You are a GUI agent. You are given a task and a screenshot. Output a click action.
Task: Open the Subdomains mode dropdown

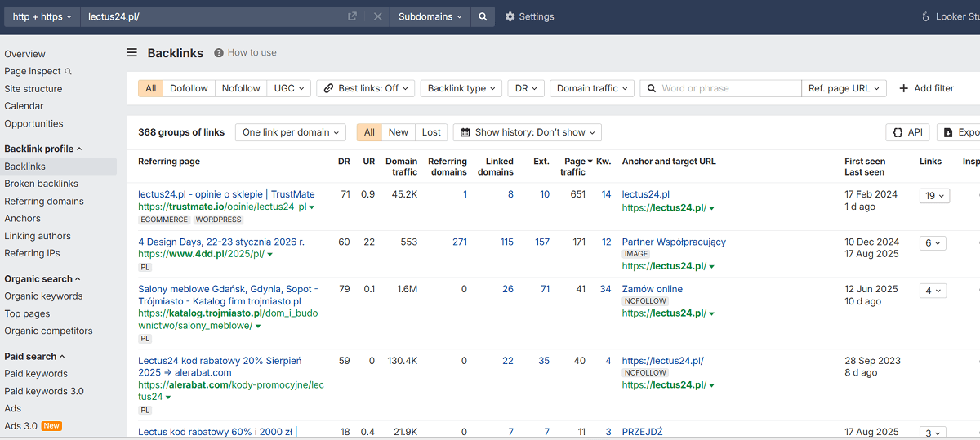click(430, 16)
